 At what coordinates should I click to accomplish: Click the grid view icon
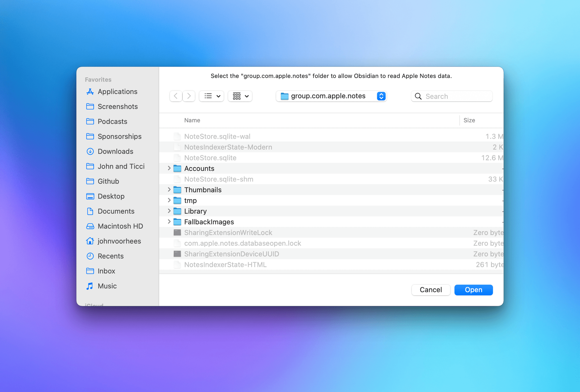point(237,96)
